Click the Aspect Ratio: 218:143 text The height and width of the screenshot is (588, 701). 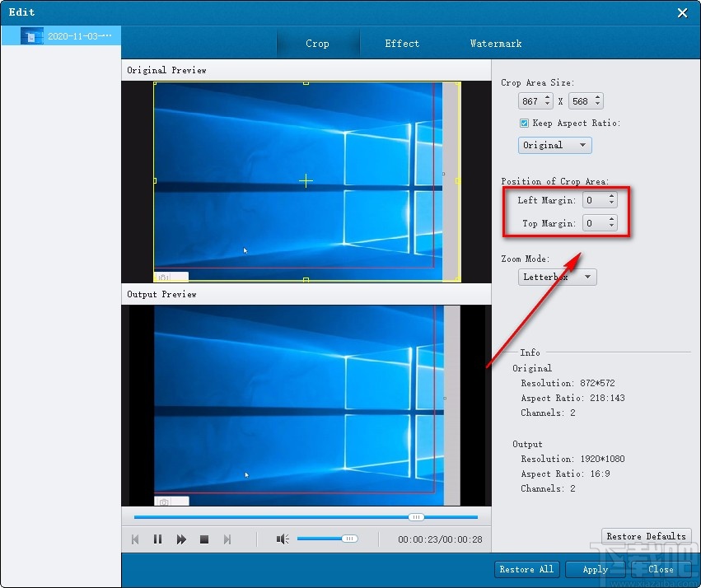click(572, 398)
